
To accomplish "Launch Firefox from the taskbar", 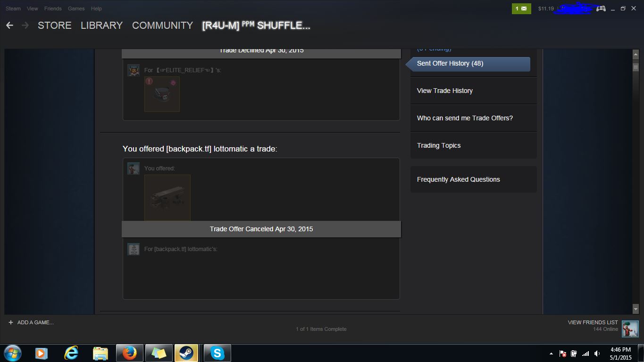I will coord(129,353).
